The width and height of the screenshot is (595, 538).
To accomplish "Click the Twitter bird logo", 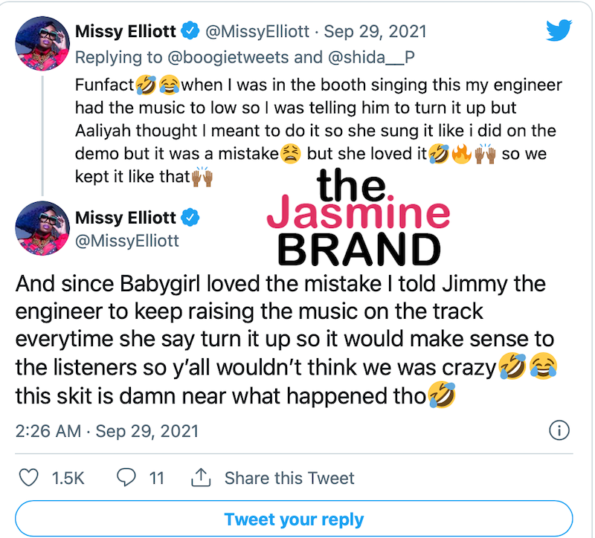I will pos(559,30).
